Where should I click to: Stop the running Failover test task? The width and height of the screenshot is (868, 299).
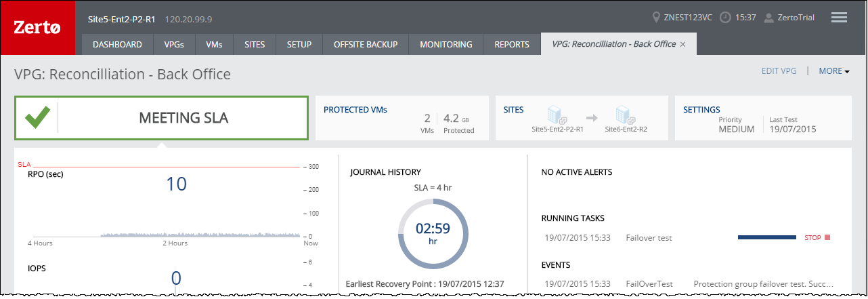coord(817,238)
